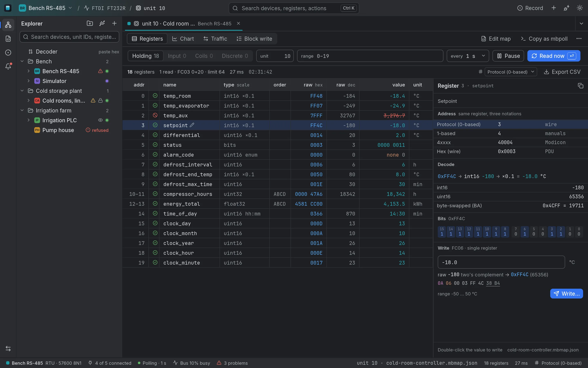Open the more options ellipsis menu
The height and width of the screenshot is (368, 588).
(579, 38)
